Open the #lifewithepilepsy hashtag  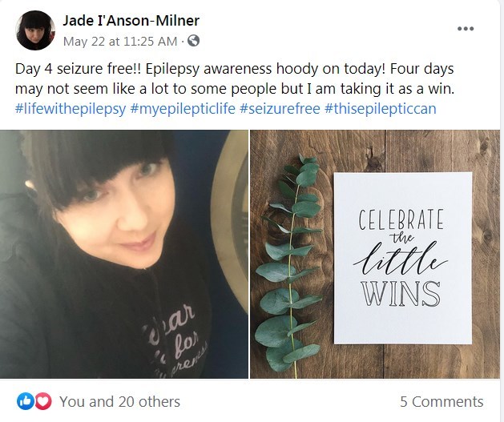71,109
